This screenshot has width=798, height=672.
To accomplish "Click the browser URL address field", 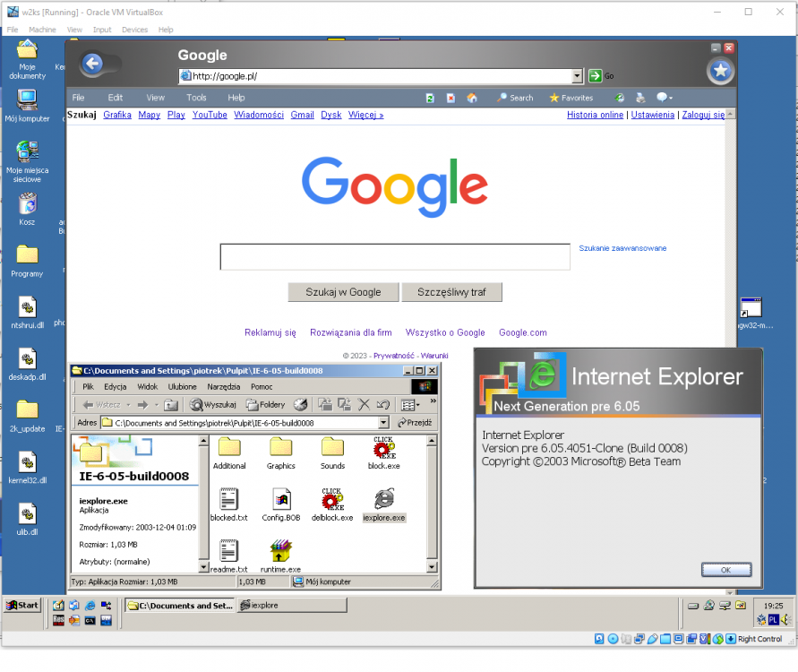I will [376, 76].
